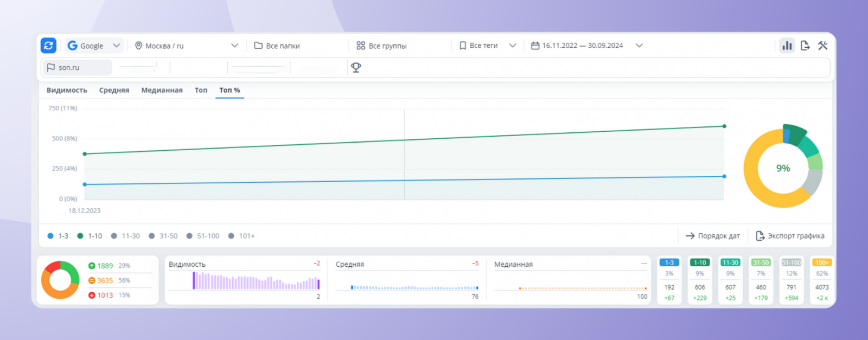Click the folder icon for Все папки
Screen dimensions: 868x340
pyautogui.click(x=258, y=46)
